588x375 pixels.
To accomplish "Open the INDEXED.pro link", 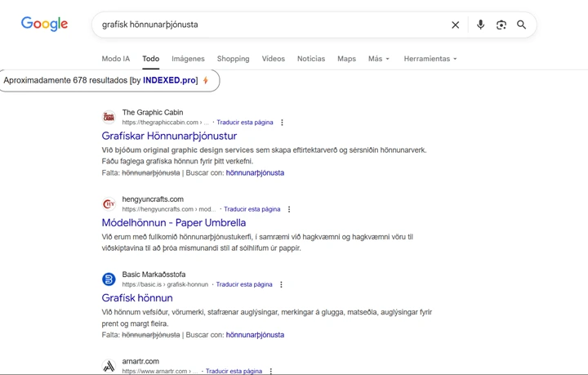I will click(x=169, y=80).
